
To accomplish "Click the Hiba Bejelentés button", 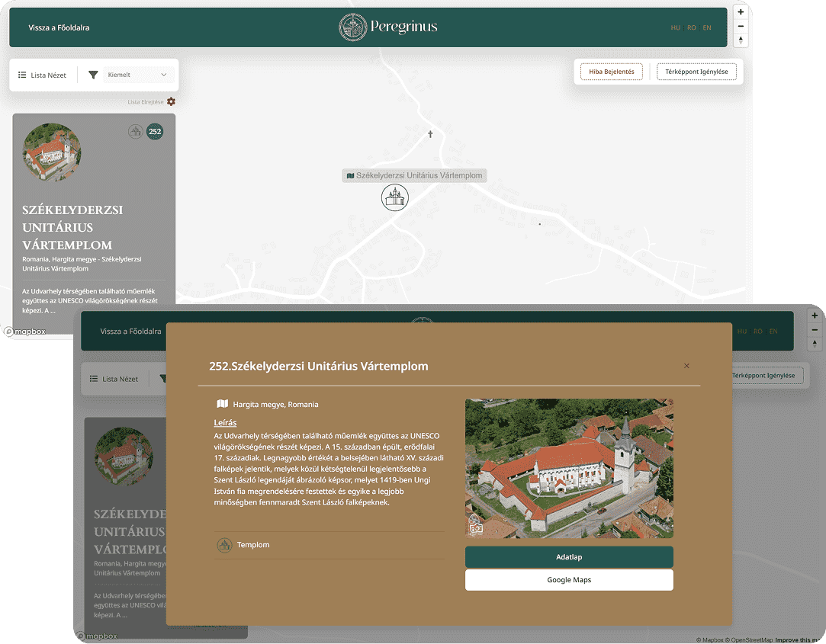I will (612, 72).
